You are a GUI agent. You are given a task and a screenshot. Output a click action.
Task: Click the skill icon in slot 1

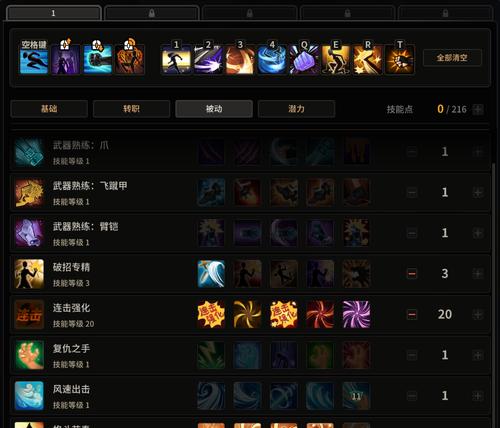coord(176,59)
